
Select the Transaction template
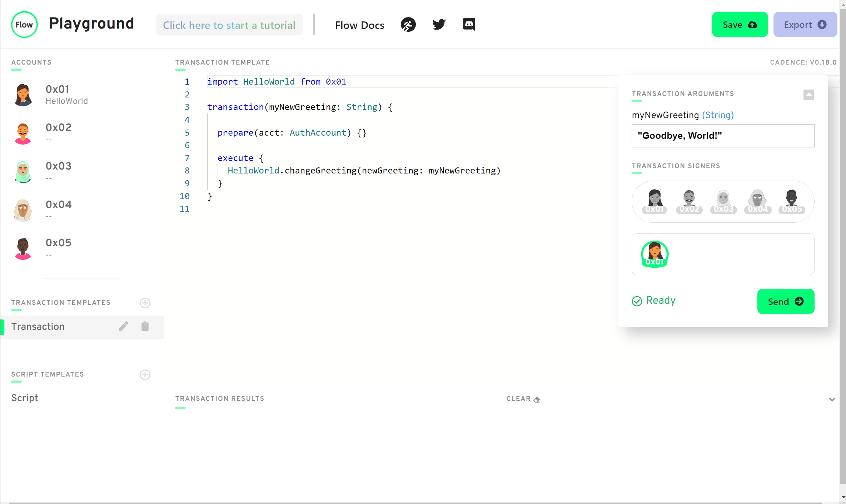click(x=82, y=327)
